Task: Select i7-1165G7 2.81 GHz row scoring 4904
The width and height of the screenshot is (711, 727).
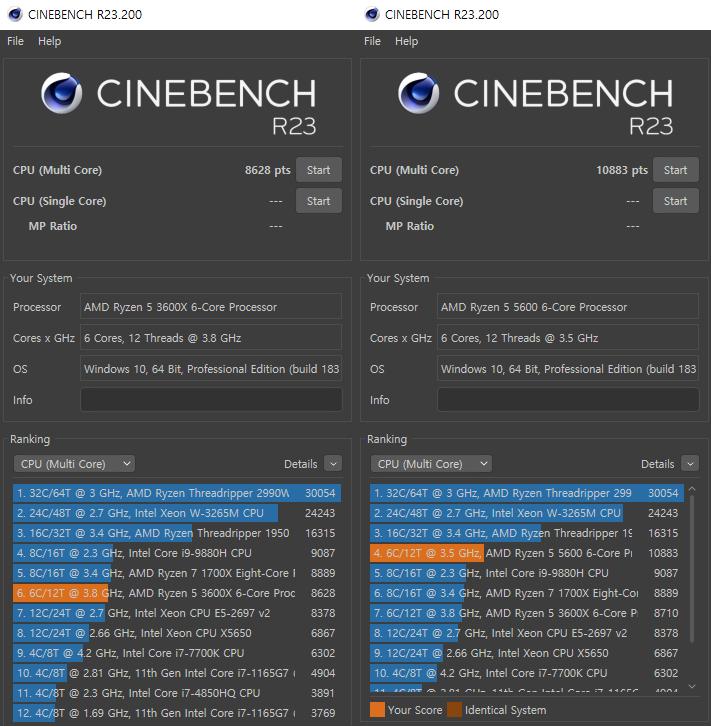Action: [177, 672]
